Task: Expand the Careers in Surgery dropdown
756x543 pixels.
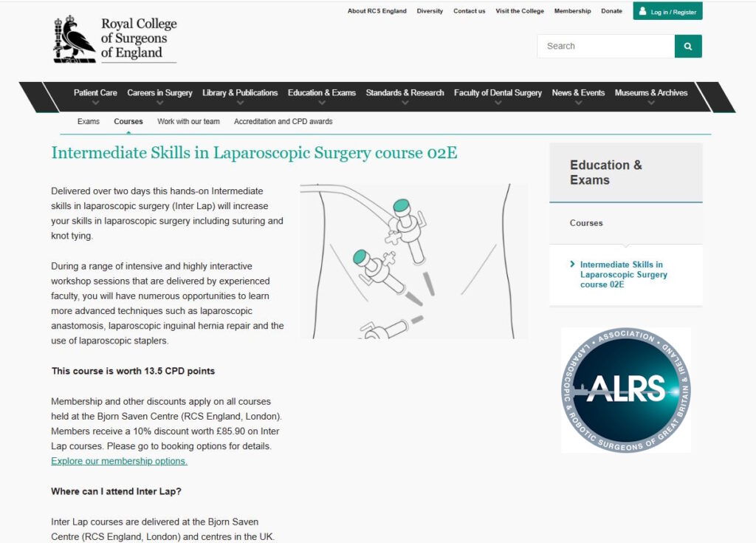Action: (159, 93)
